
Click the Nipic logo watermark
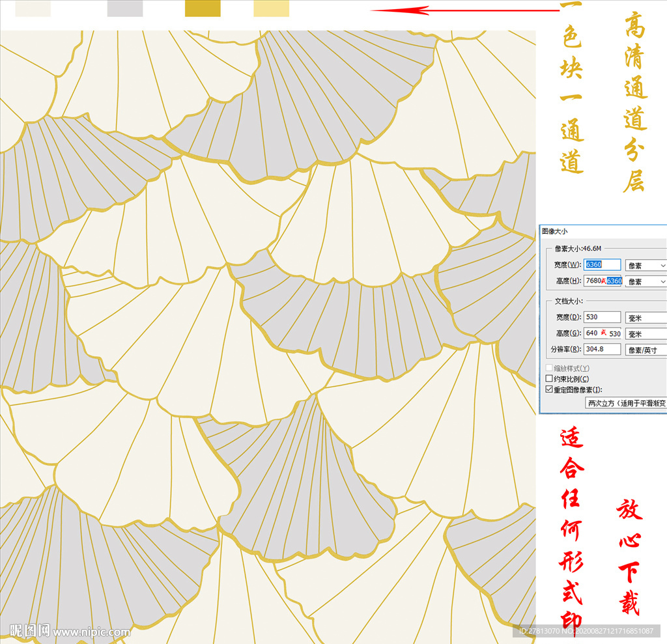pyautogui.click(x=26, y=631)
